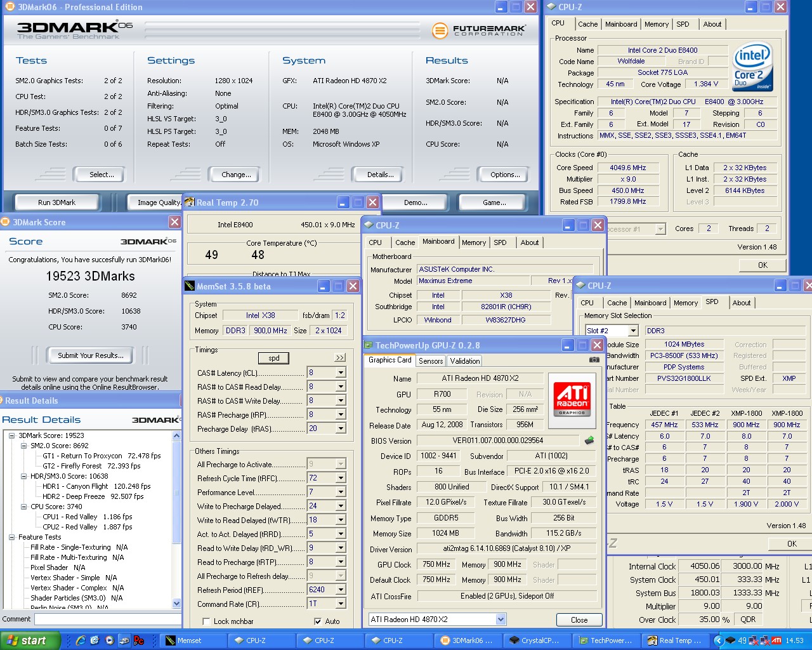The image size is (812, 650).
Task: Click Submit Your Results... button
Action: (x=91, y=355)
